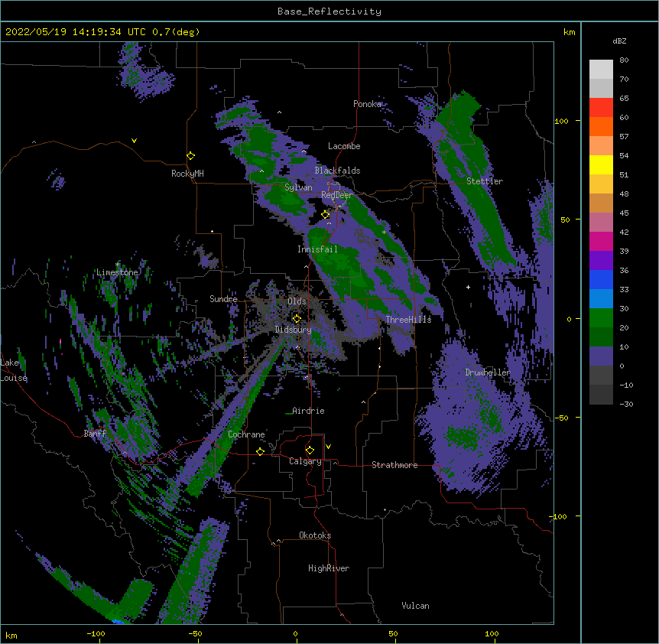
Task: Click the yellow diamond marker below Cochrane
Action: coord(260,451)
